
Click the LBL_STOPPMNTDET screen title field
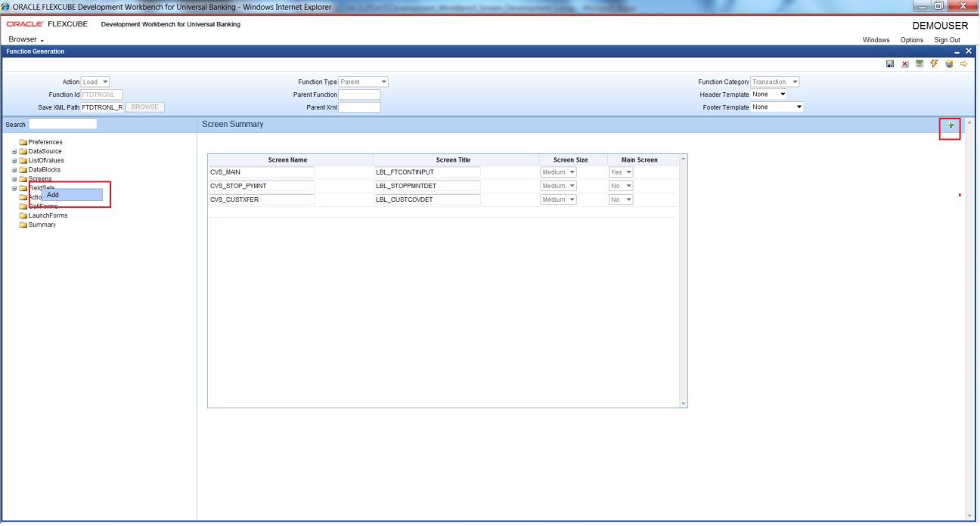click(427, 186)
